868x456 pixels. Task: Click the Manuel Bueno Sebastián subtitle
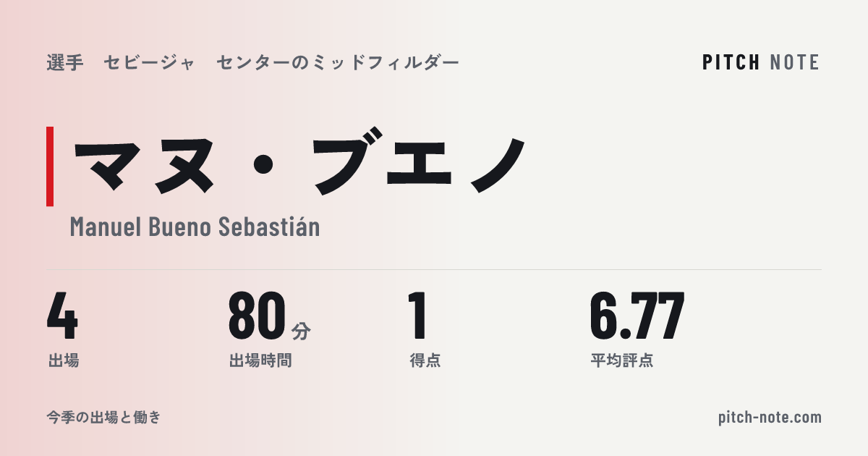pos(195,227)
